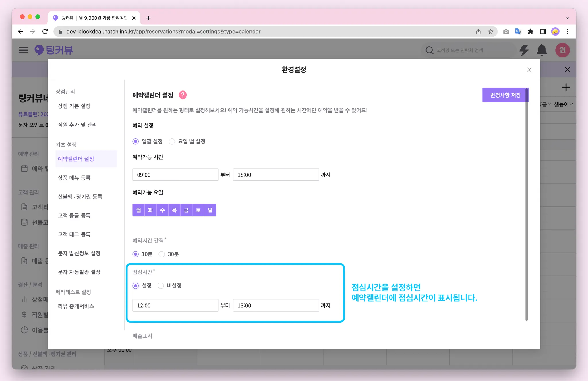Open the notifications bell icon
This screenshot has width=588, height=381.
tap(541, 50)
